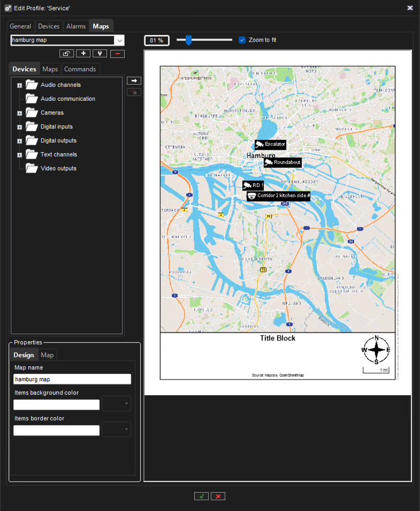Select the Roundabout camera marker on map

[x=282, y=162]
